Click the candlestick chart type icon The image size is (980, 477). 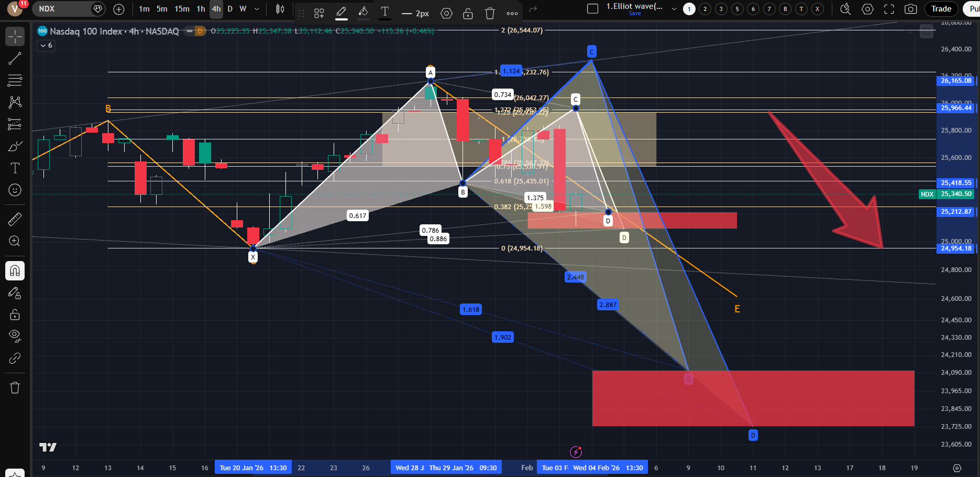280,9
